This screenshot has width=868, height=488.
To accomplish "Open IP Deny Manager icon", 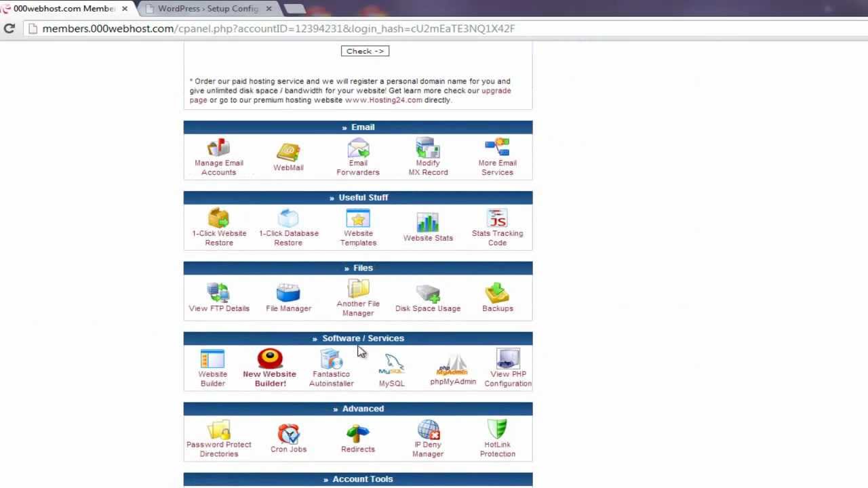I will pyautogui.click(x=428, y=429).
